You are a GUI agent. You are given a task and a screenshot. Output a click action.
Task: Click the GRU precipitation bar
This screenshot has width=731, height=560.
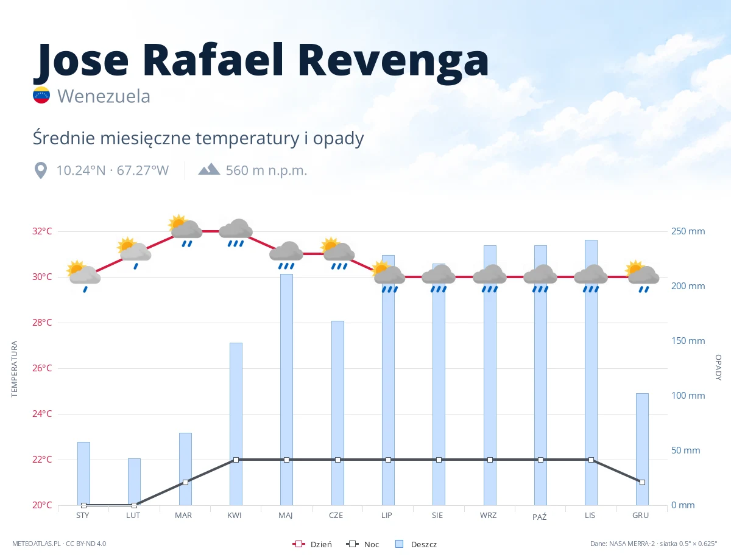[x=642, y=449]
